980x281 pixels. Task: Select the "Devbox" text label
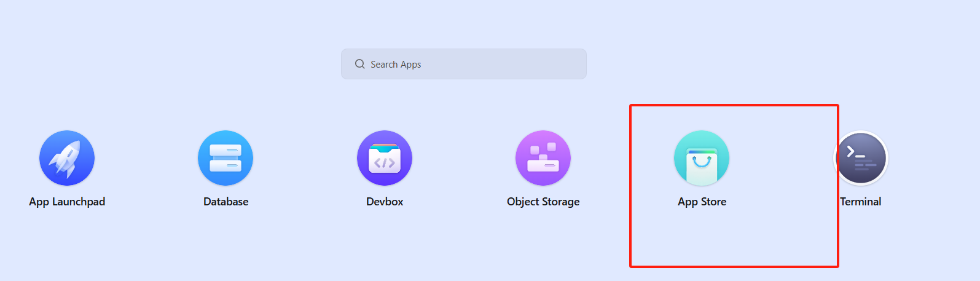[385, 202]
